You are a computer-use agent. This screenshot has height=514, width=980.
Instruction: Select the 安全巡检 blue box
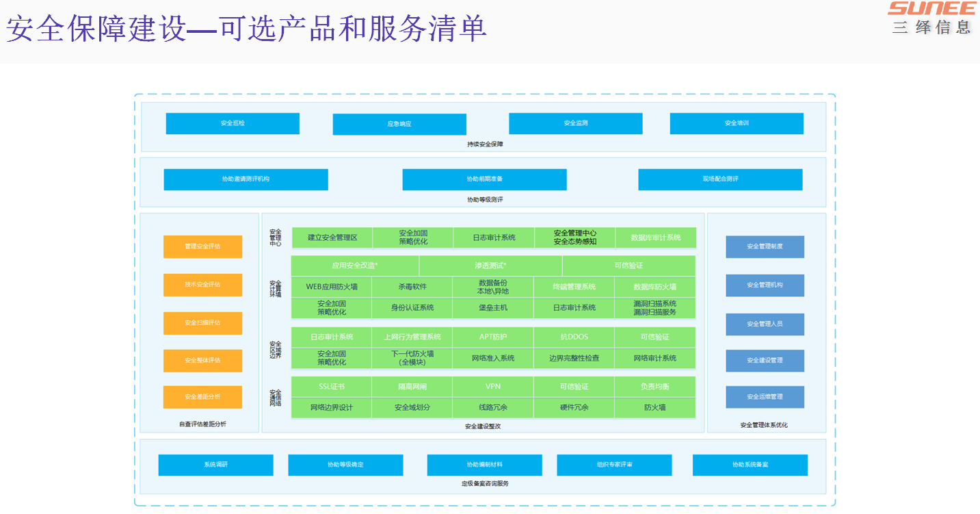233,123
